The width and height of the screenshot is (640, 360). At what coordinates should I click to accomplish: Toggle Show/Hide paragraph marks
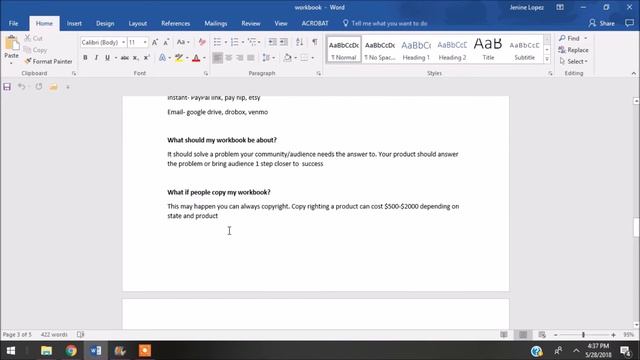point(315,42)
